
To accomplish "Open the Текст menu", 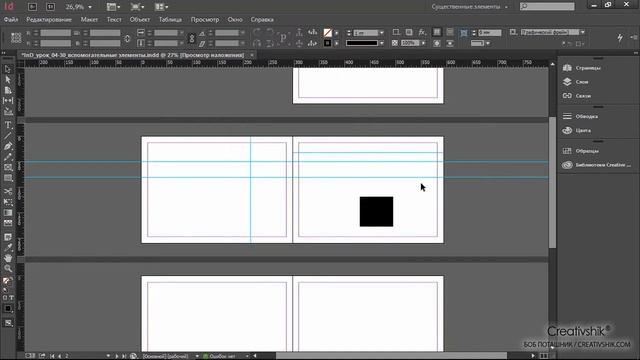I will (x=114, y=20).
